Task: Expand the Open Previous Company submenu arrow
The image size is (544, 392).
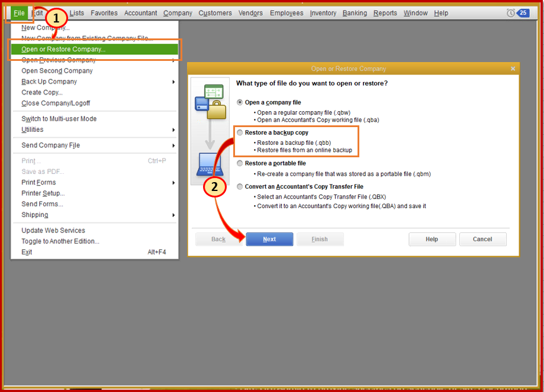Action: (173, 60)
